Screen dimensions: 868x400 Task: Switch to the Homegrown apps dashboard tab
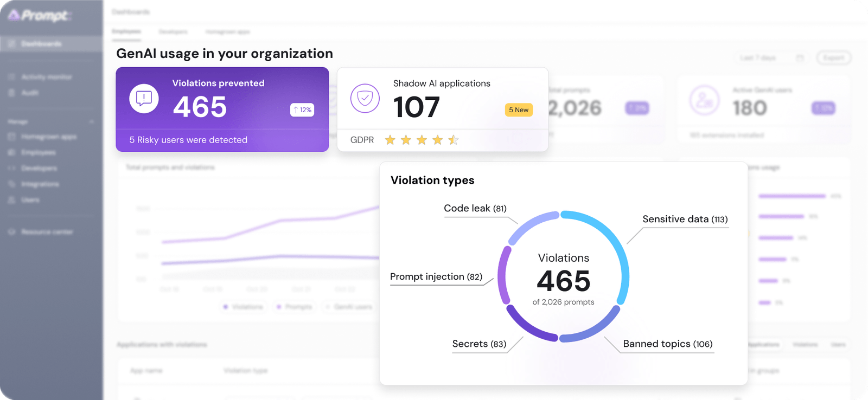[x=228, y=32]
